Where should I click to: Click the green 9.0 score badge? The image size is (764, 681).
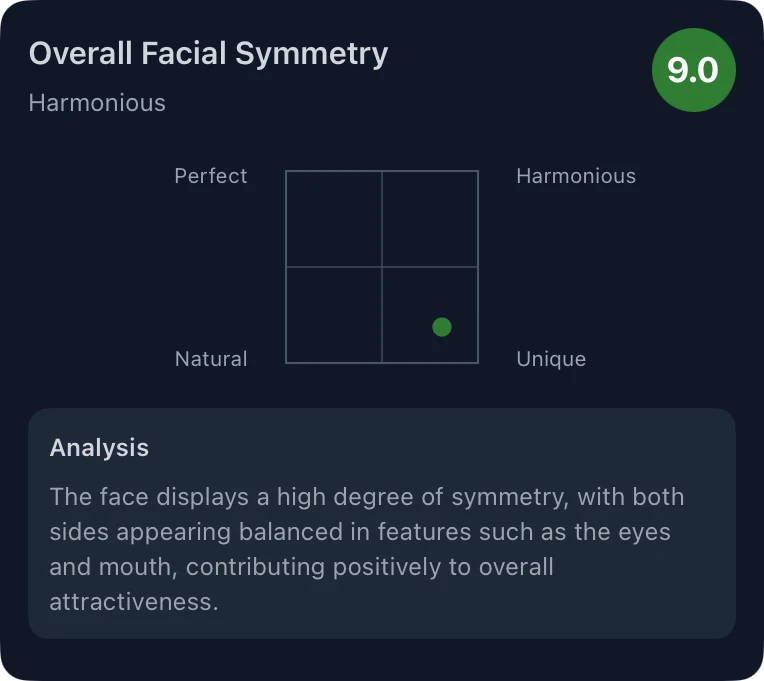click(693, 70)
